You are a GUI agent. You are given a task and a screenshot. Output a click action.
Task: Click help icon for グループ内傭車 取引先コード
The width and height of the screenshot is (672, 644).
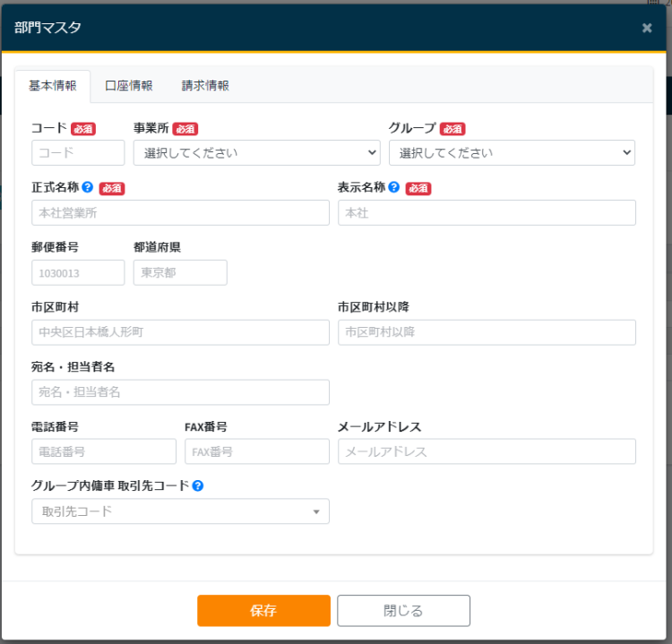198,485
